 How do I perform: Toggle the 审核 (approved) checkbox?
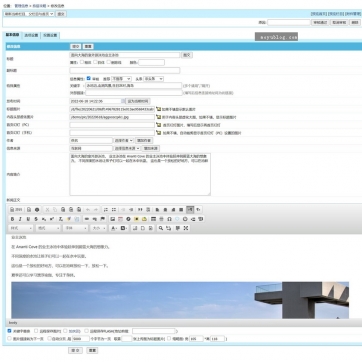point(89,79)
